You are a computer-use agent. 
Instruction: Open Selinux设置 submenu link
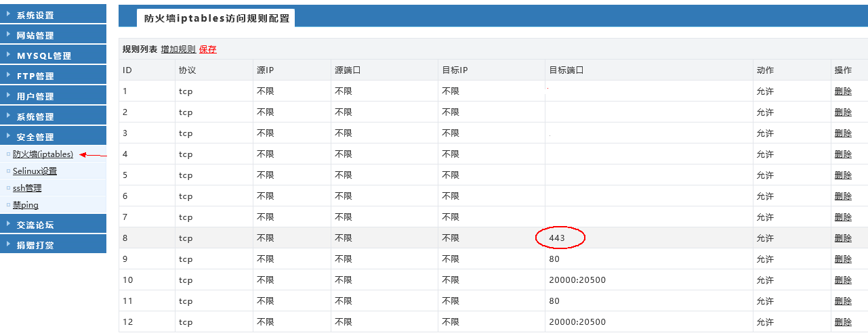click(x=35, y=171)
